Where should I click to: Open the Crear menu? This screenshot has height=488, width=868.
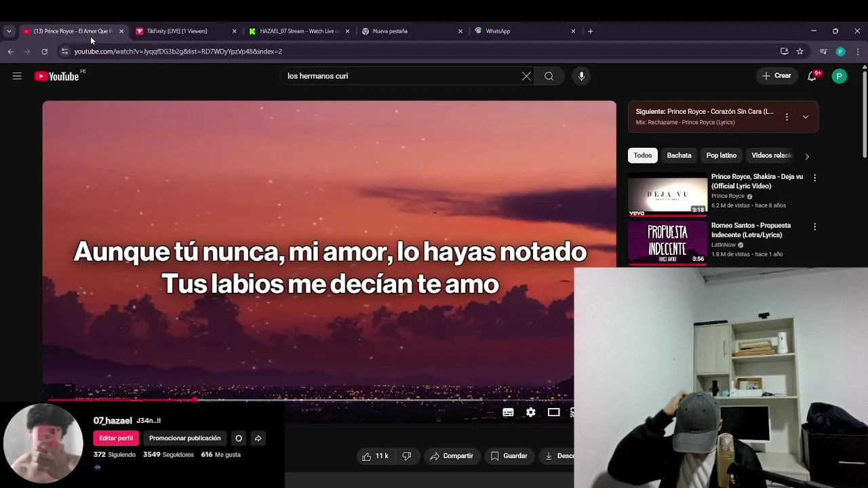pos(776,76)
